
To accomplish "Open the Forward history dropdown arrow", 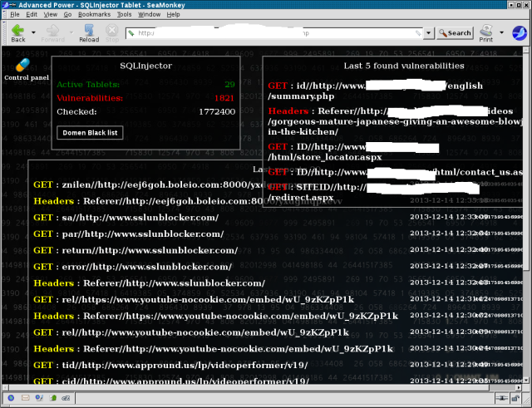I will click(x=71, y=32).
